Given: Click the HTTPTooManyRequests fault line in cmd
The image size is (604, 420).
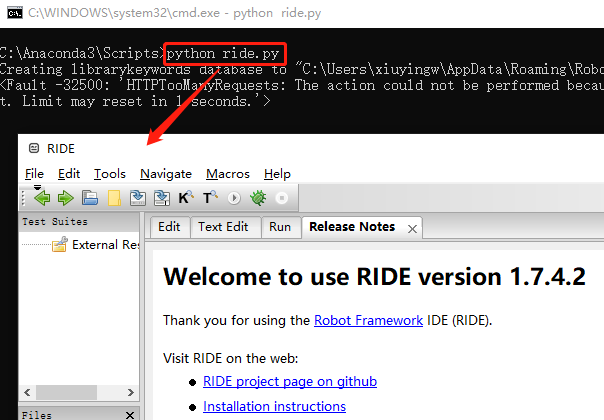Looking at the screenshot, I should 302,85.
